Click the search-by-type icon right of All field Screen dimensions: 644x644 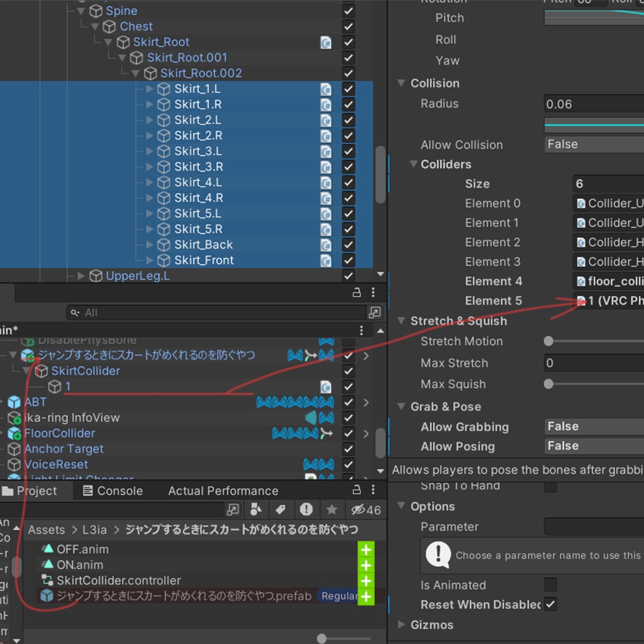tap(375, 313)
